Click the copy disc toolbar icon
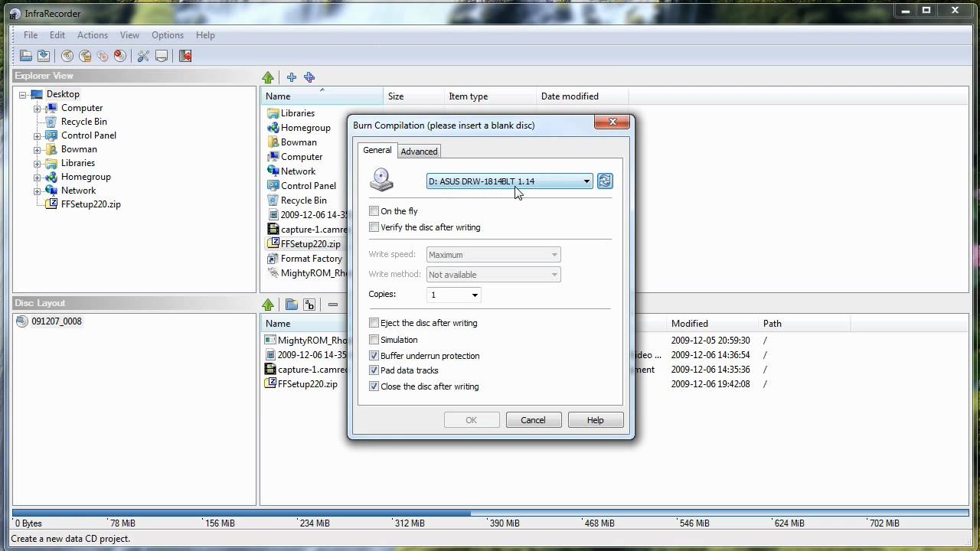980x551 pixels. click(x=102, y=55)
